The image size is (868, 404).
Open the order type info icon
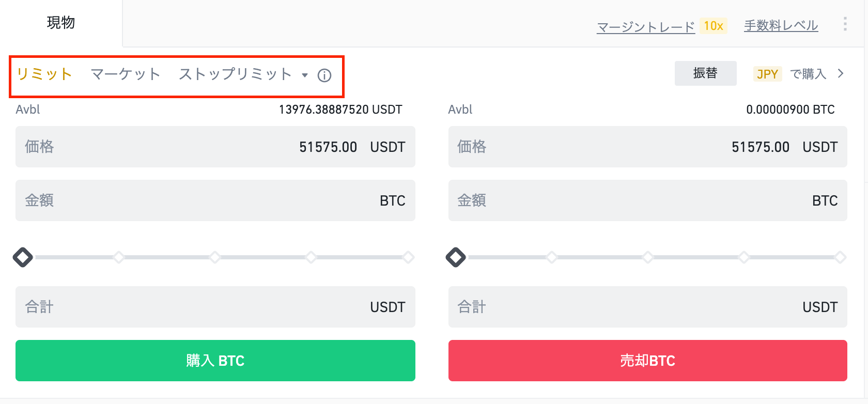[x=324, y=75]
